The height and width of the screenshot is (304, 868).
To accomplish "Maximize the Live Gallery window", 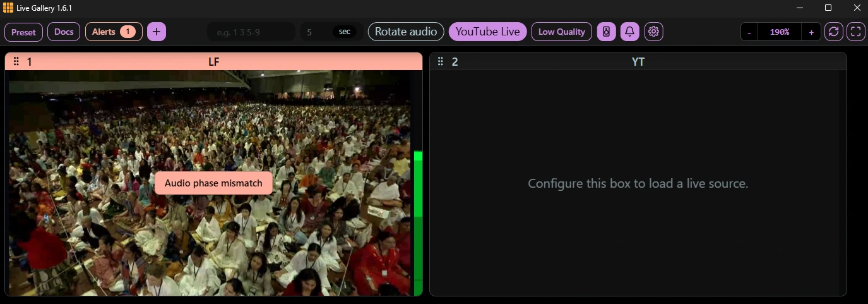I will tap(828, 8).
